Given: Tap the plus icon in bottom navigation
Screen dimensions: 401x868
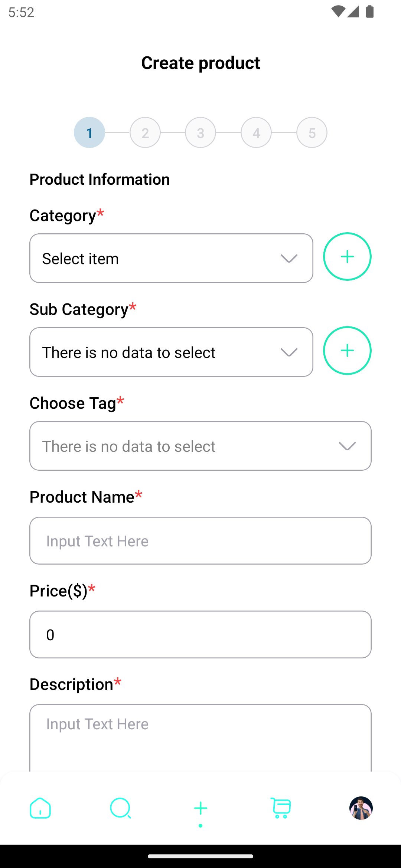Looking at the screenshot, I should tap(200, 808).
